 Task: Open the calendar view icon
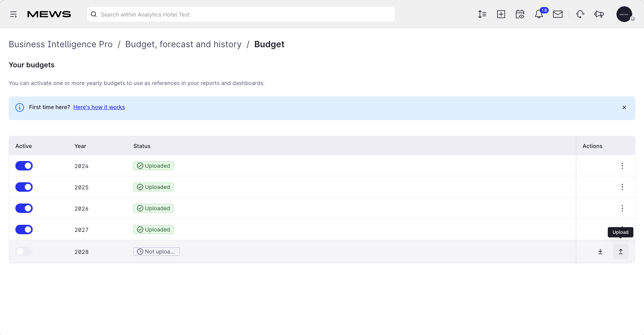(x=520, y=14)
